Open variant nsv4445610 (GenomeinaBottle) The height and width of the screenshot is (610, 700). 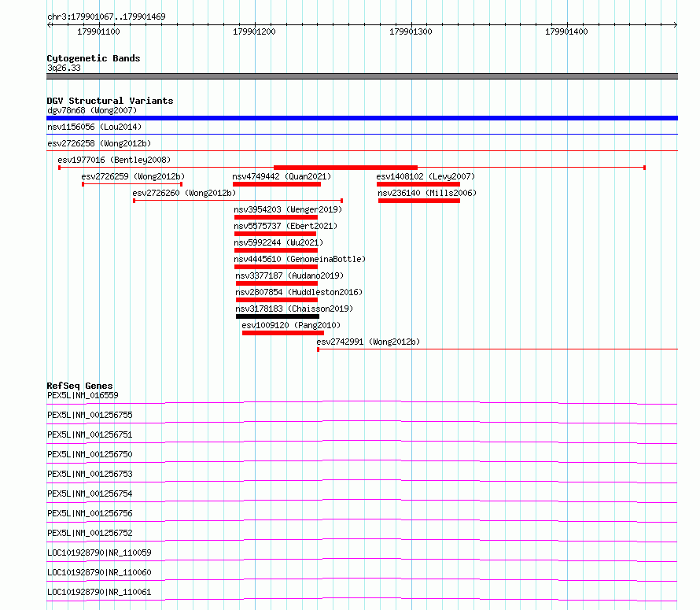click(x=300, y=259)
